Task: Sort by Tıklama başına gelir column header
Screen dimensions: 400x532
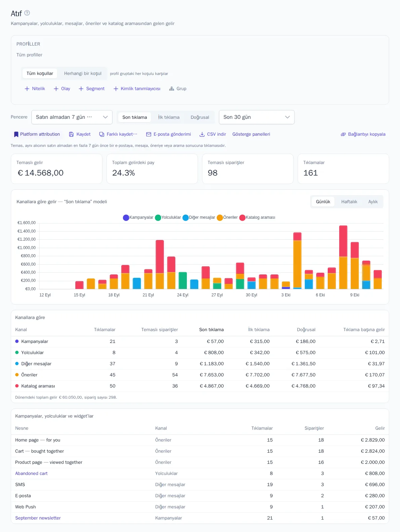Action: (x=364, y=330)
